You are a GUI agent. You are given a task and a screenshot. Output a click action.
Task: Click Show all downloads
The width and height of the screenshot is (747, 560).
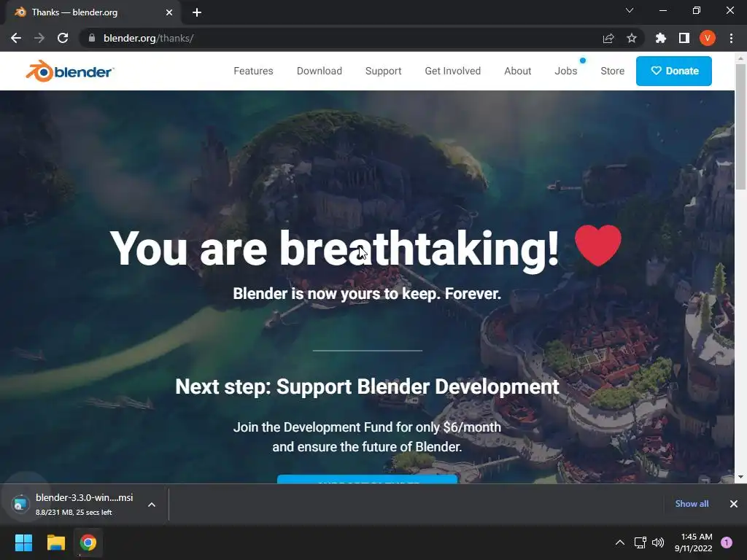click(x=692, y=504)
